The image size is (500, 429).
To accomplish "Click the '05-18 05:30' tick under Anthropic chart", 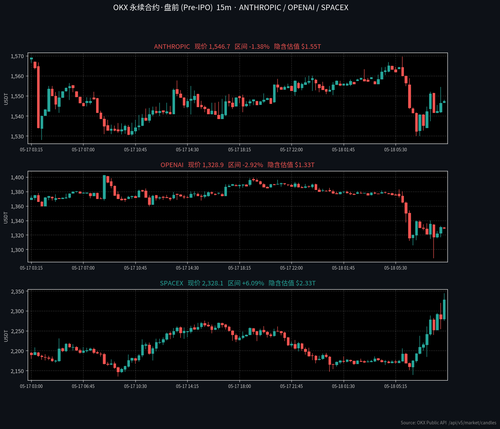I will click(x=395, y=150).
